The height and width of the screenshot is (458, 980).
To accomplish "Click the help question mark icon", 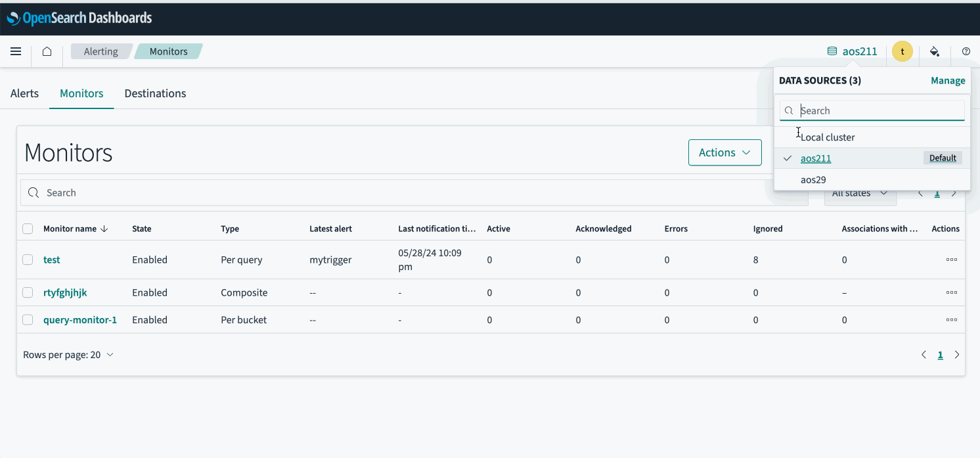I will [x=966, y=51].
